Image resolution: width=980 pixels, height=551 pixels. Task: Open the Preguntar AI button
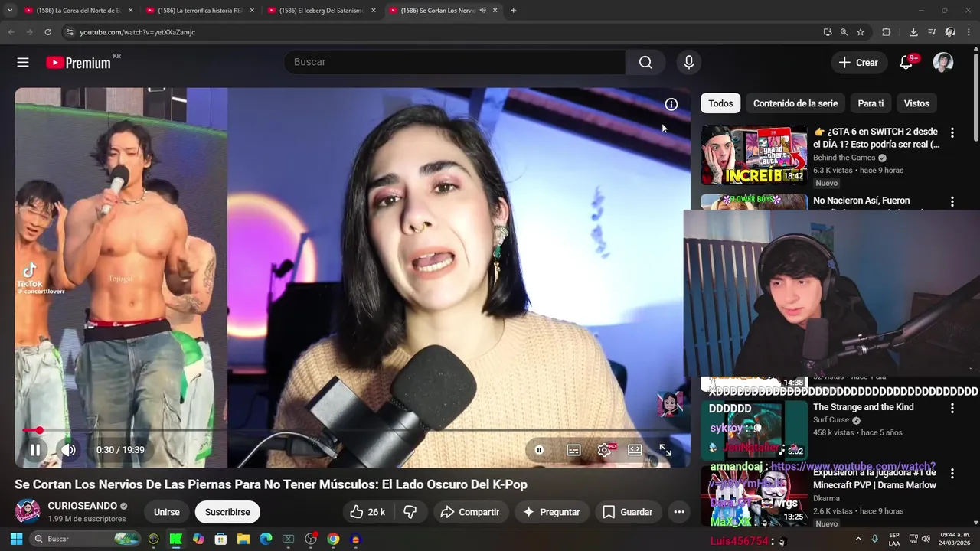[551, 512]
